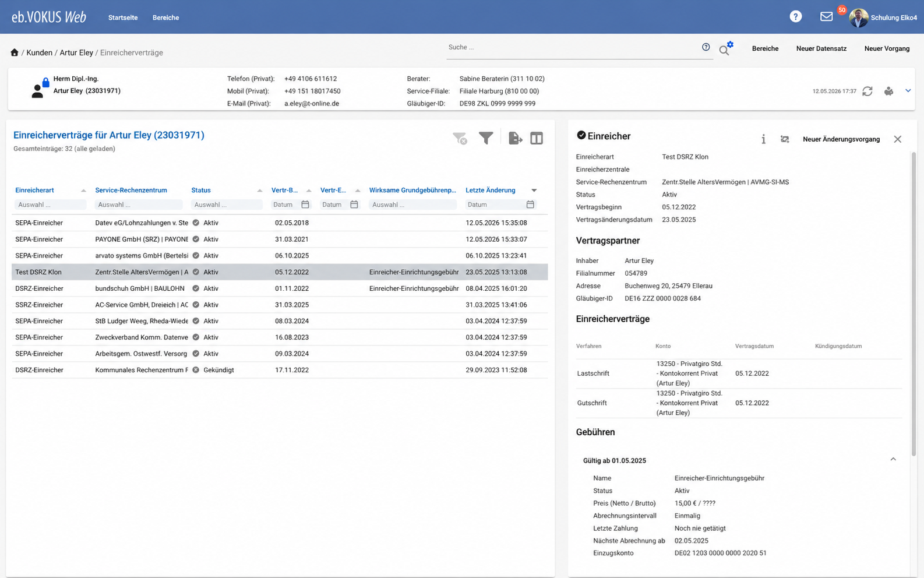Show Einreicher info icon
The image size is (924, 578).
pyautogui.click(x=763, y=139)
